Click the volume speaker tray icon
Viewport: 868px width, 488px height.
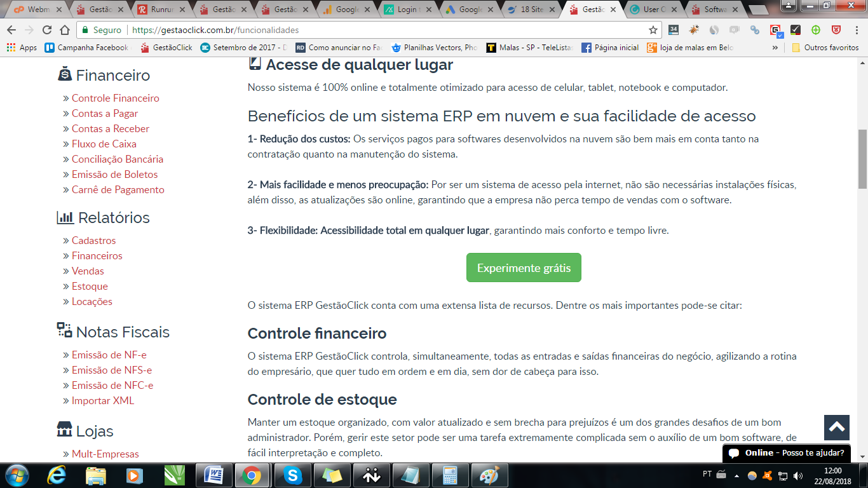[798, 475]
